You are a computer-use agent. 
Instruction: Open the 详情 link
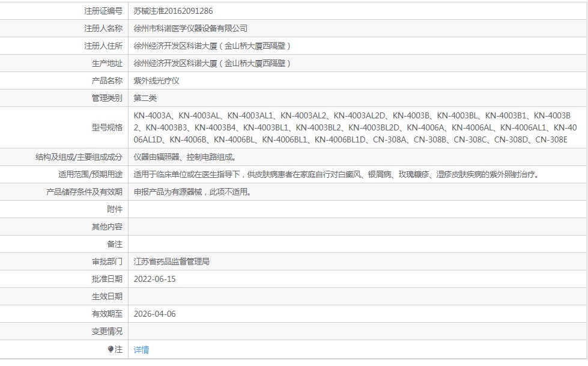point(141,350)
